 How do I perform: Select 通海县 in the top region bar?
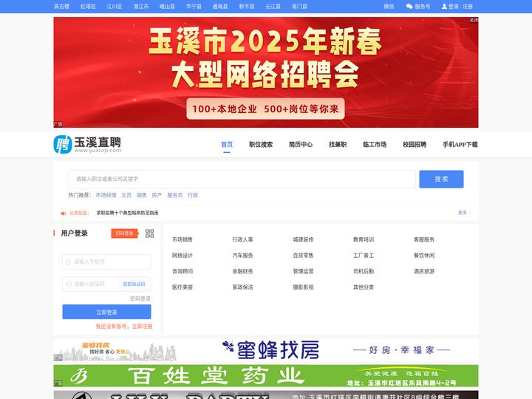click(220, 7)
